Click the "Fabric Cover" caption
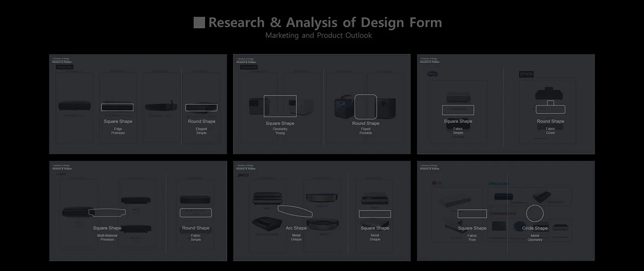This screenshot has width=644, height=271. (x=551, y=131)
